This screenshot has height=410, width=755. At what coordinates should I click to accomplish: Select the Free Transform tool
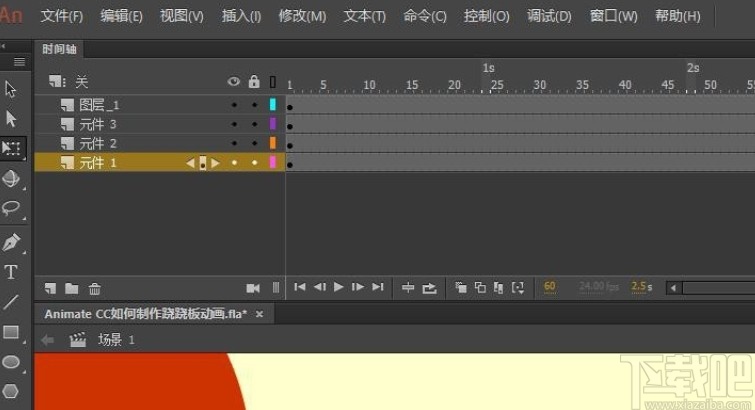coord(11,148)
